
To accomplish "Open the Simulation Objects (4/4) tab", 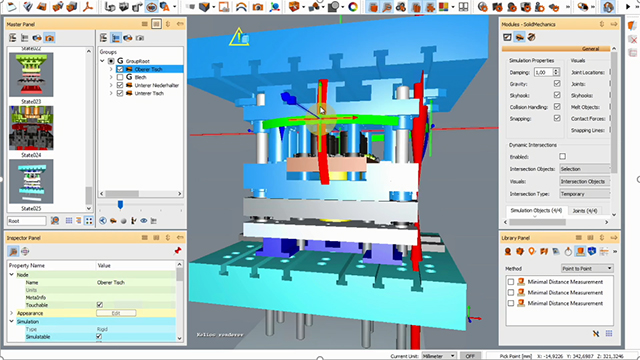I will pos(536,211).
